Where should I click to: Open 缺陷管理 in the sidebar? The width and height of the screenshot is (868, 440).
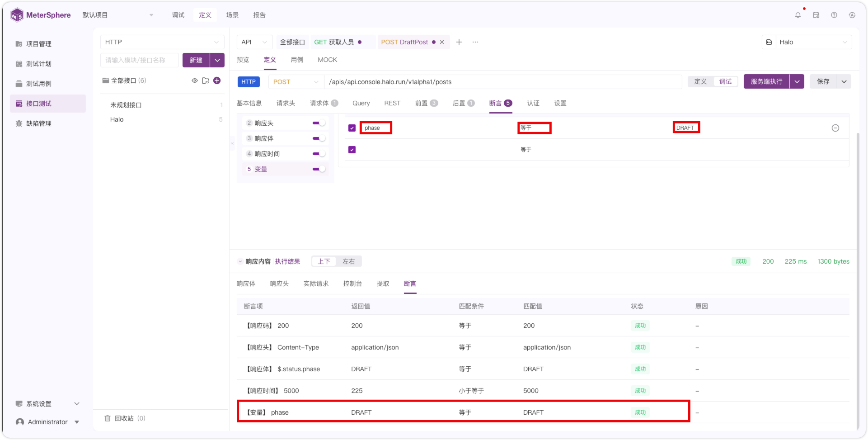[x=39, y=123]
